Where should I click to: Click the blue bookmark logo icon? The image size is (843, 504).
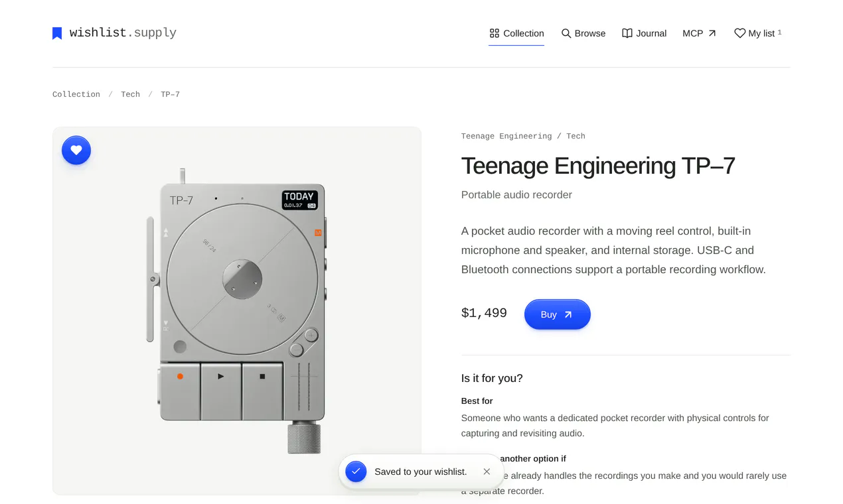57,33
